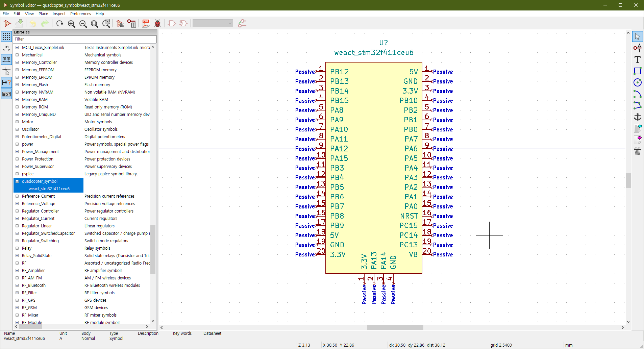Image resolution: width=644 pixels, height=349 pixels.
Task: Switch units to millimeters
Action: coord(6,59)
